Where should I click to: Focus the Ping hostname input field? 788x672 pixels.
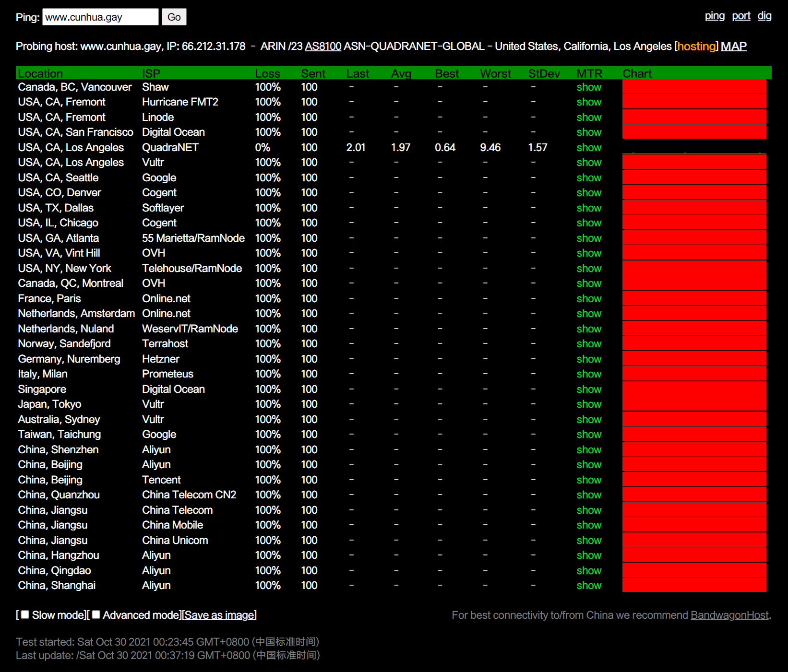coord(100,17)
